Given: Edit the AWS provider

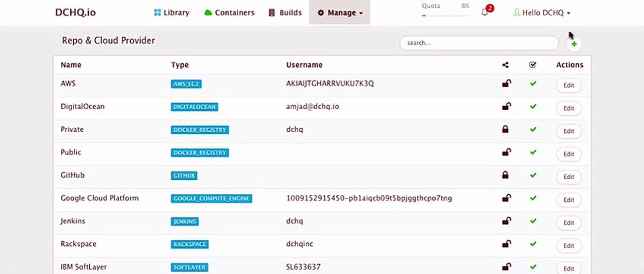Looking at the screenshot, I should [569, 85].
